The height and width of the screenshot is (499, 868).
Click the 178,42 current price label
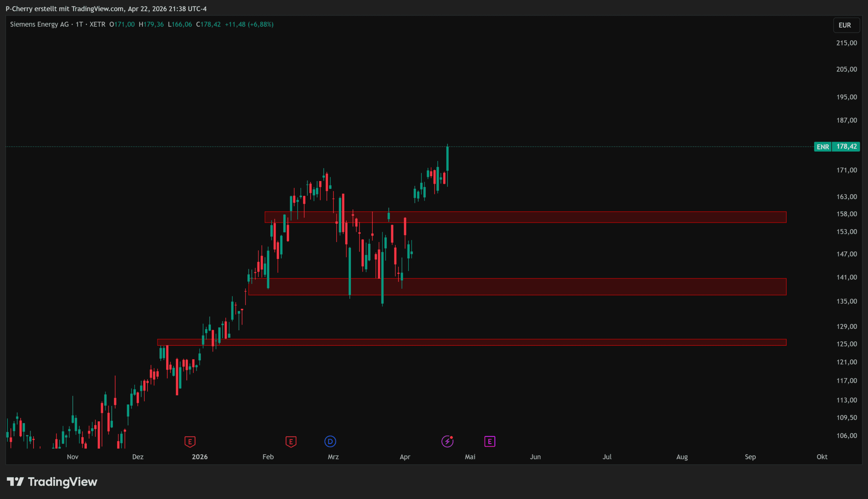coord(846,147)
